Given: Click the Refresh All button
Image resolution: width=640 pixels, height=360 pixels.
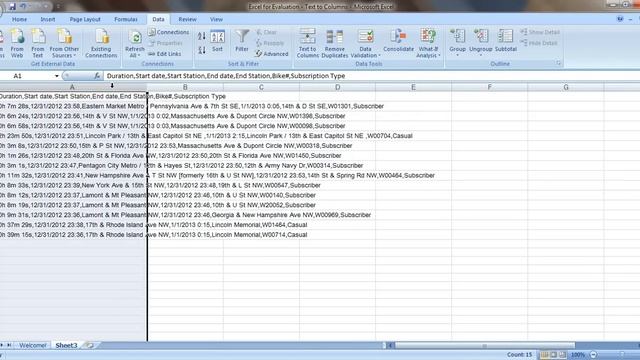Looking at the screenshot, I should 135,43.
